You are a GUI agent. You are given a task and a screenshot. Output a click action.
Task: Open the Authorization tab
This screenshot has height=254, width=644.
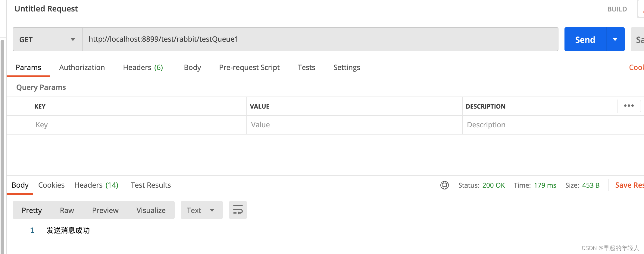[82, 67]
